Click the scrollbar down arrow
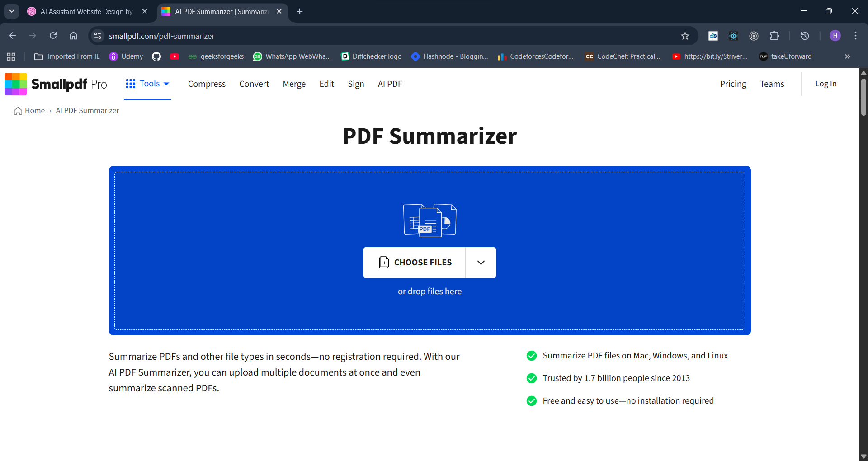Screen dimensions: 868x461 point(863,456)
